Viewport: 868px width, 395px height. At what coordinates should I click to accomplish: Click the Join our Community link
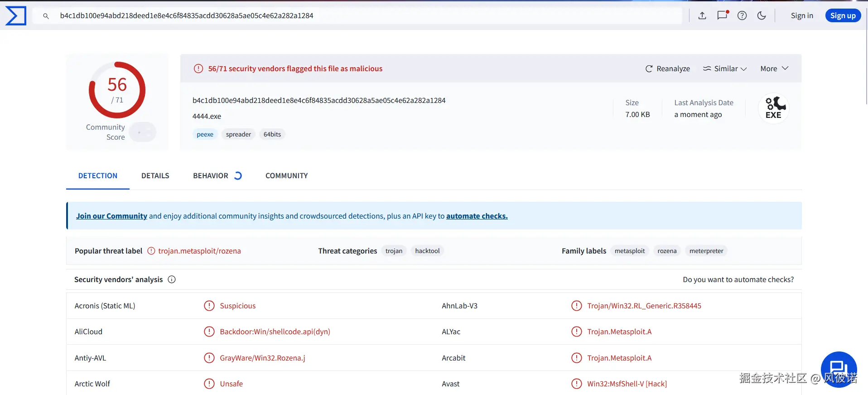pos(111,216)
